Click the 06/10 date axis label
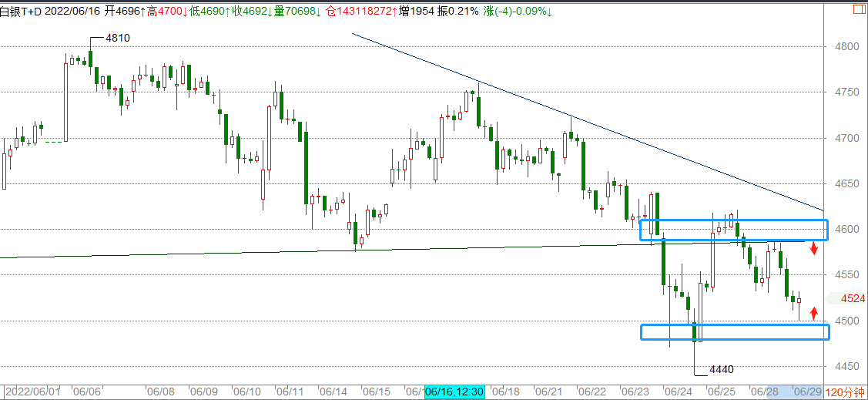Image resolution: width=868 pixels, height=400 pixels. click(247, 392)
